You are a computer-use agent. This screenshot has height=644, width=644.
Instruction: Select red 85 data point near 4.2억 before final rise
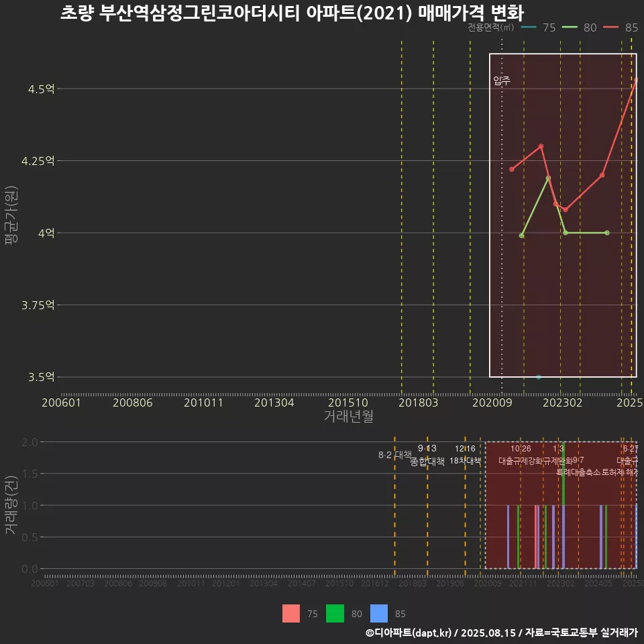[x=602, y=175]
